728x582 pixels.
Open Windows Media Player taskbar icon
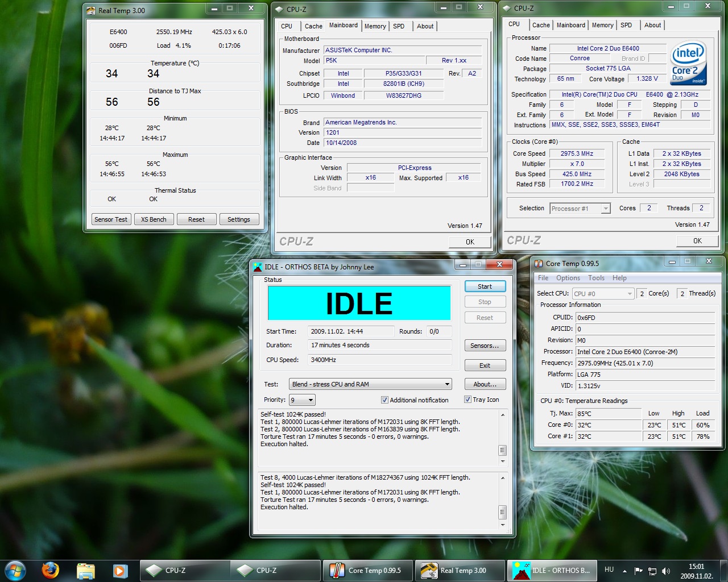pyautogui.click(x=120, y=570)
